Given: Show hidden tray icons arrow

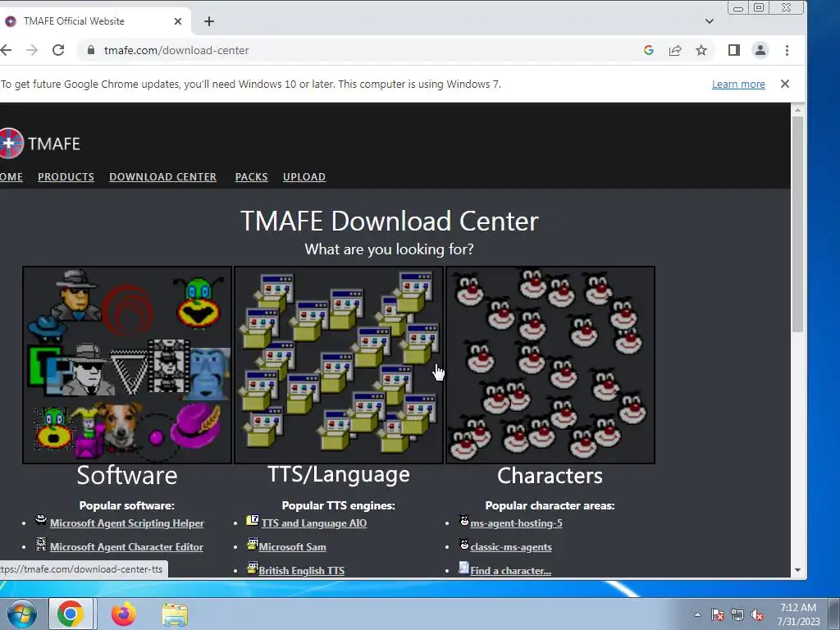Looking at the screenshot, I should pos(697,614).
